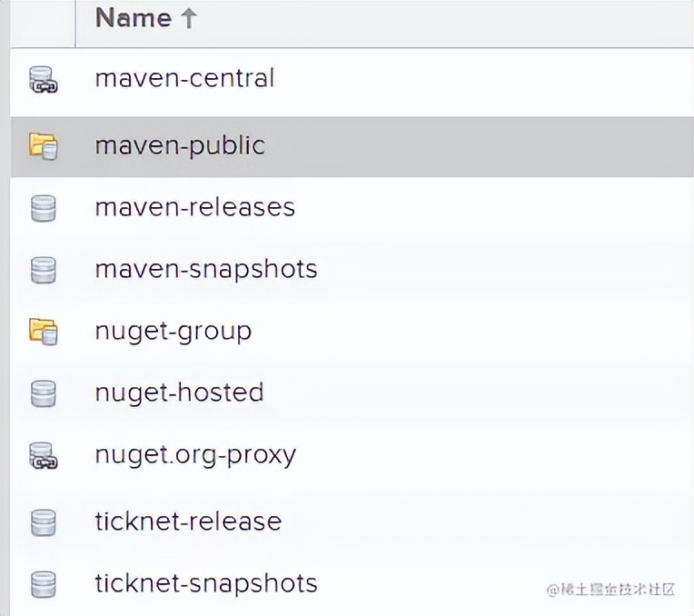Click the maven-releases hosted database icon
The image size is (694, 616).
(x=43, y=208)
